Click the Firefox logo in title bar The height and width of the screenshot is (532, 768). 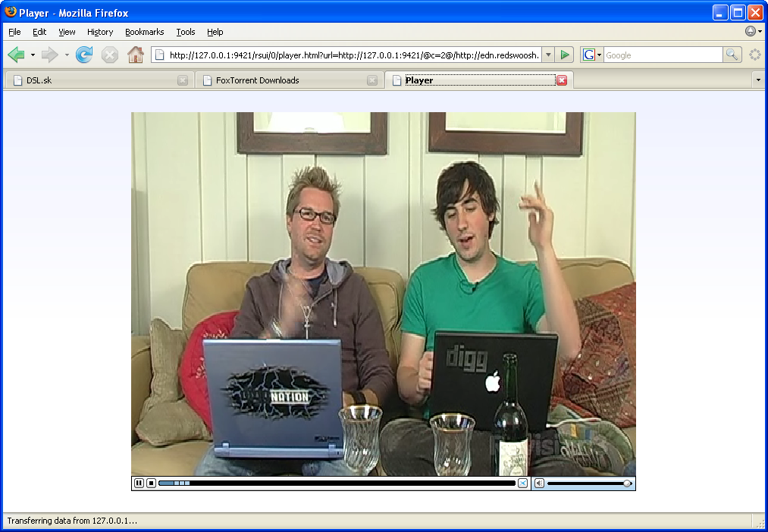11,11
